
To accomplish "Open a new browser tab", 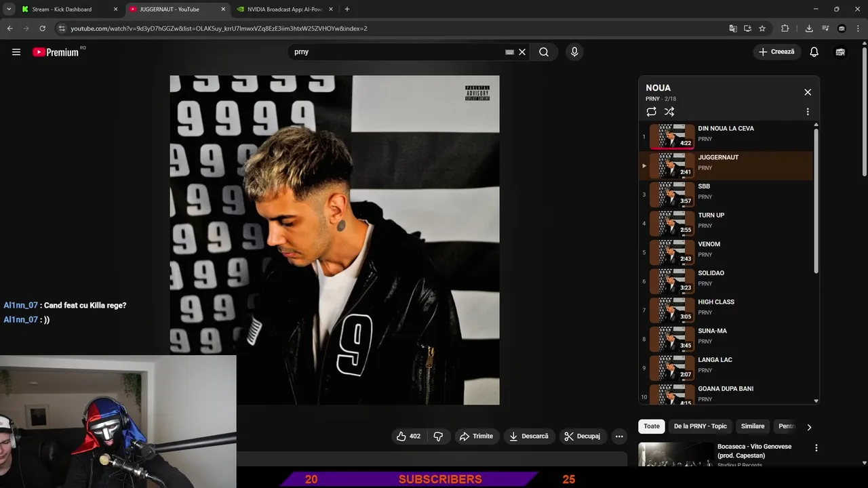I will coord(347,9).
